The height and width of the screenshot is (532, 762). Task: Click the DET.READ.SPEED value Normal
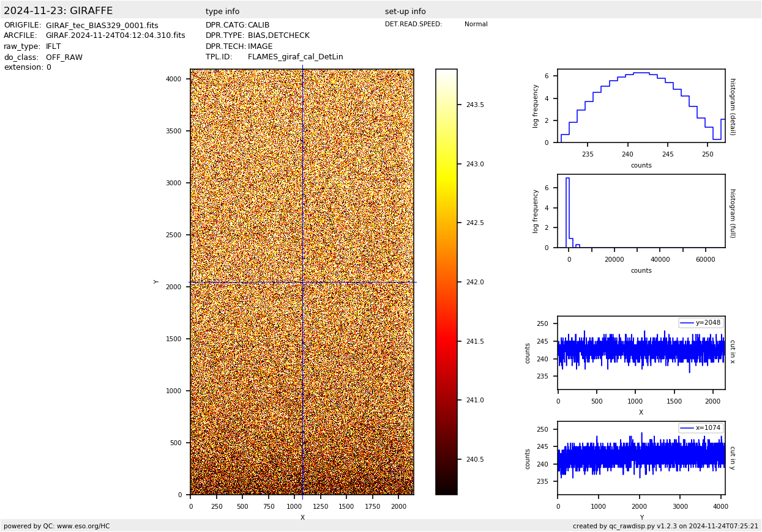pyautogui.click(x=476, y=24)
